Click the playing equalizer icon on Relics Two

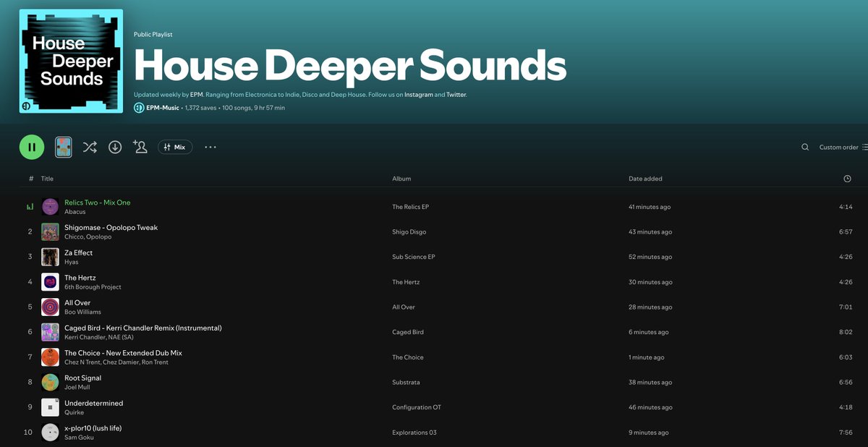click(30, 207)
